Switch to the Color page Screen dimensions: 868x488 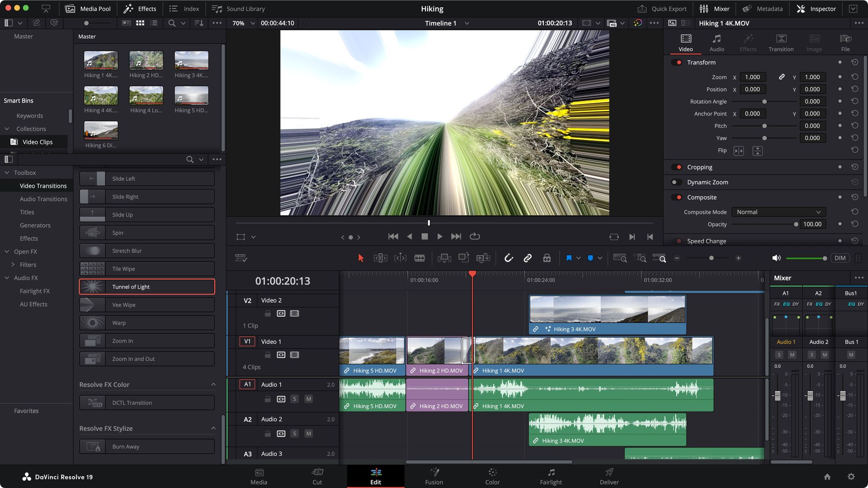[x=492, y=476]
